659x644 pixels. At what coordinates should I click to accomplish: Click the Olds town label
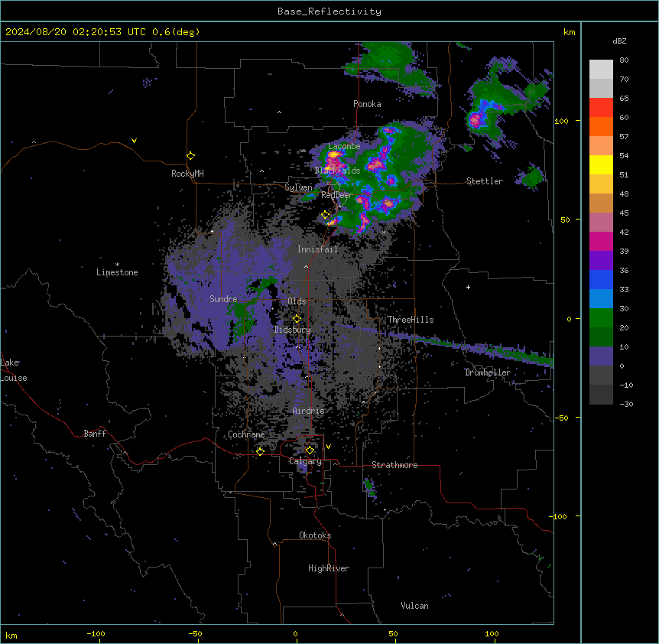[x=297, y=301]
